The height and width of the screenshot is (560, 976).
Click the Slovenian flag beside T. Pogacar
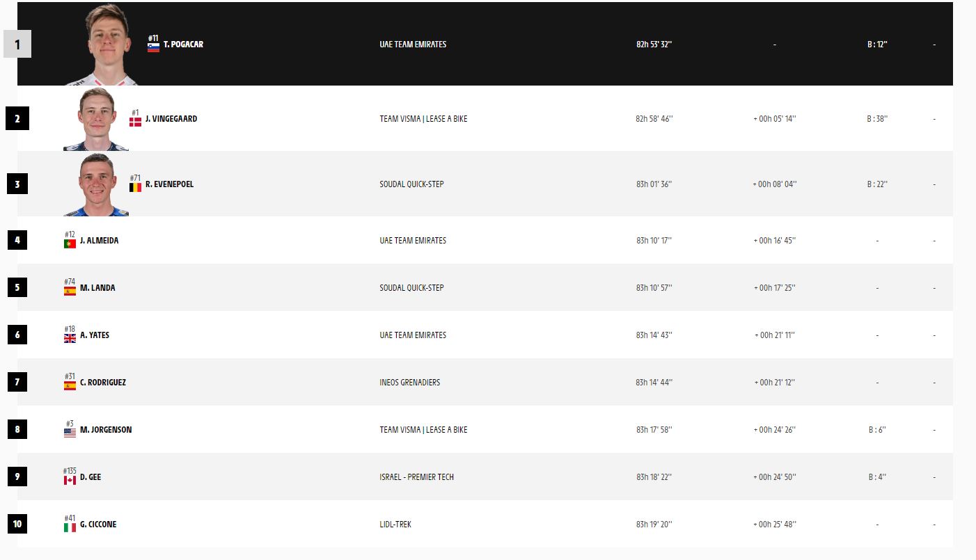[154, 47]
